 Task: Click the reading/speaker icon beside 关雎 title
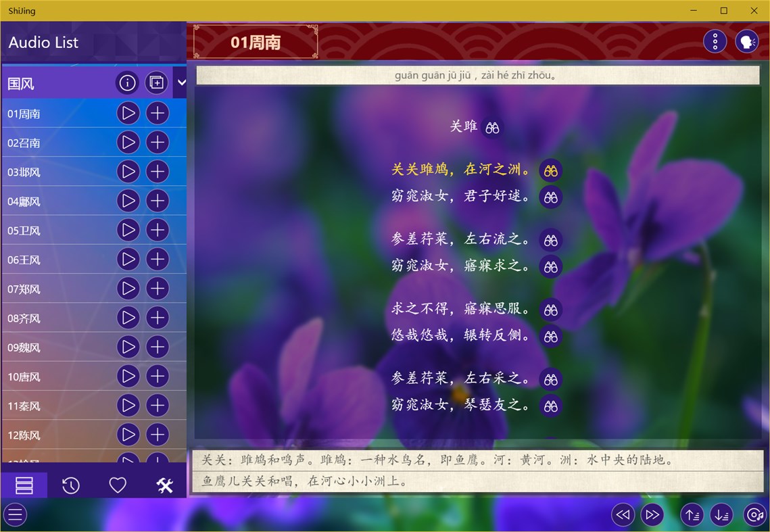click(x=492, y=127)
